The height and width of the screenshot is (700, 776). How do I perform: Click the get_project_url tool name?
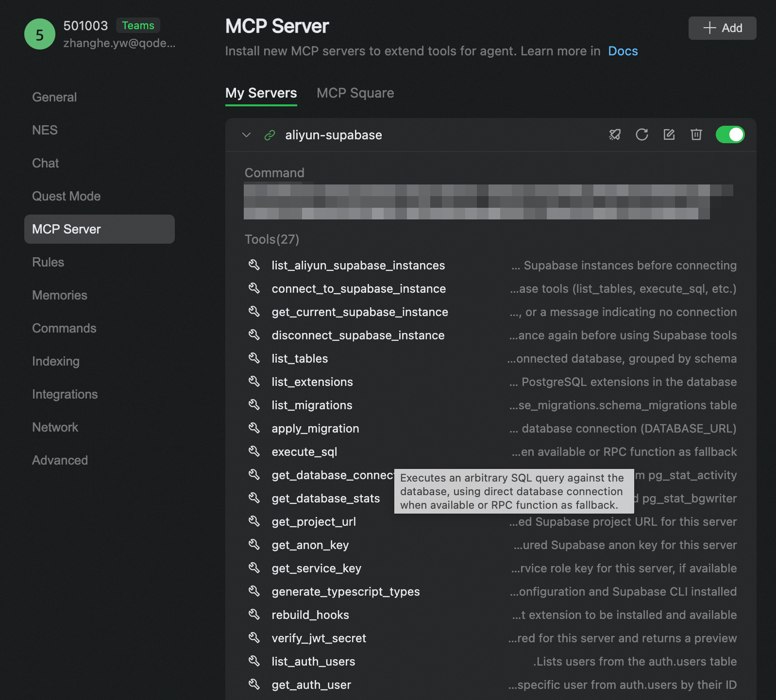314,521
